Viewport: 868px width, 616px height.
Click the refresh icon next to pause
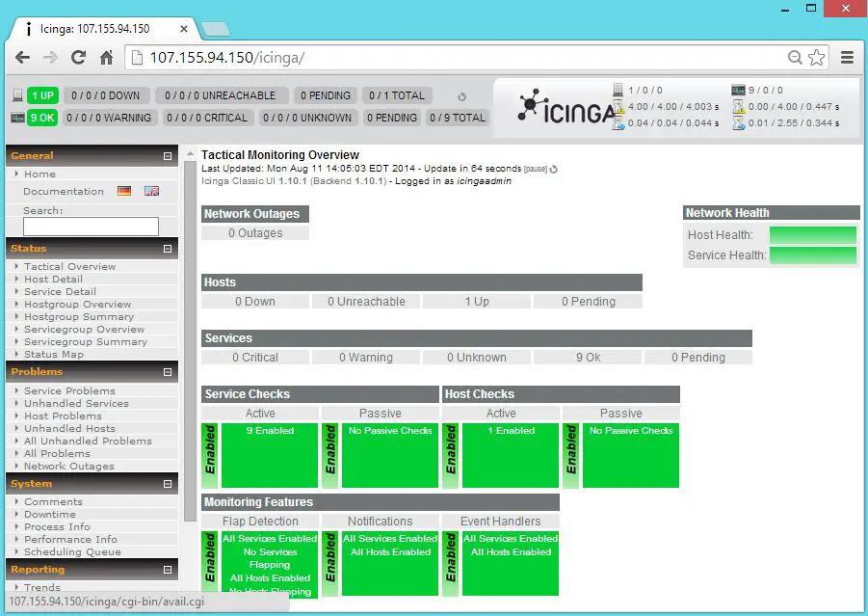tap(554, 169)
